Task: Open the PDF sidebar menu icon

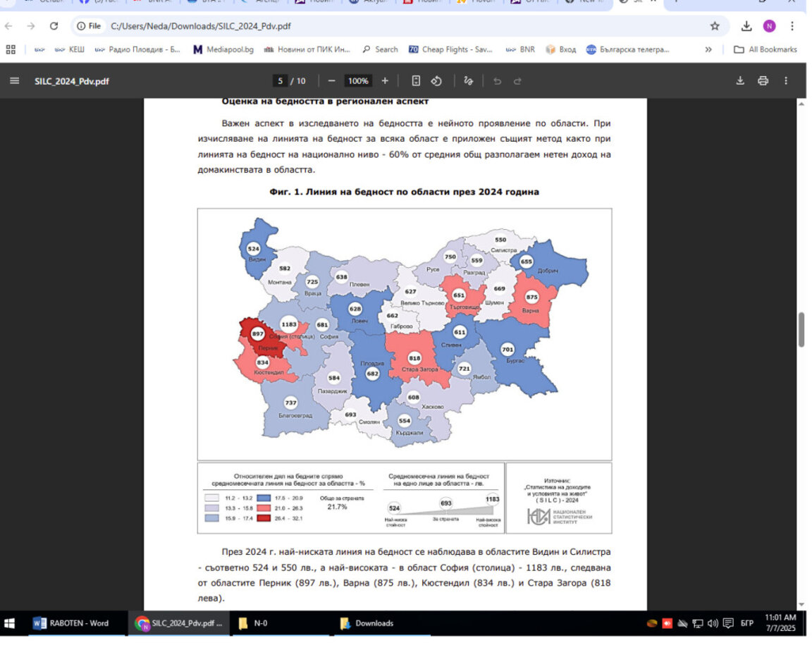Action: (x=15, y=81)
